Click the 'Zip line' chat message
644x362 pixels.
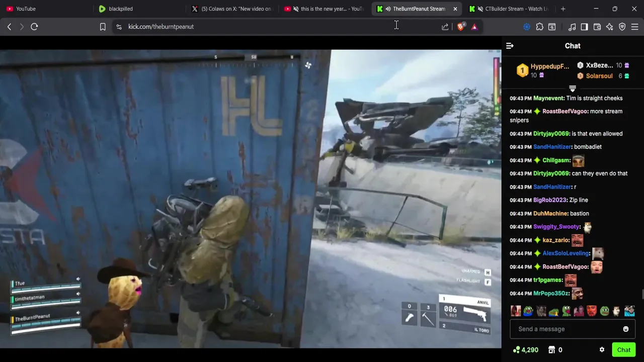tap(579, 200)
